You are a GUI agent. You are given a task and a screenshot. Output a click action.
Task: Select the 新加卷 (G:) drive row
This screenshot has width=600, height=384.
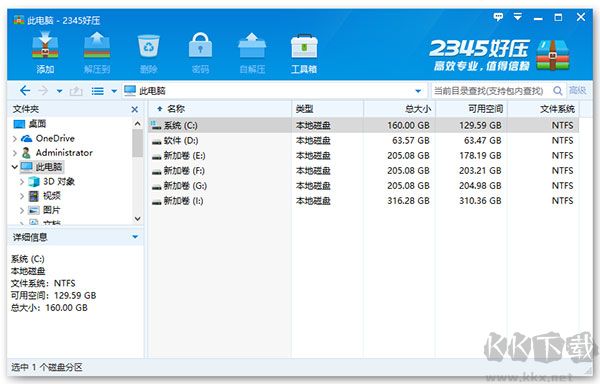pyautogui.click(x=364, y=186)
